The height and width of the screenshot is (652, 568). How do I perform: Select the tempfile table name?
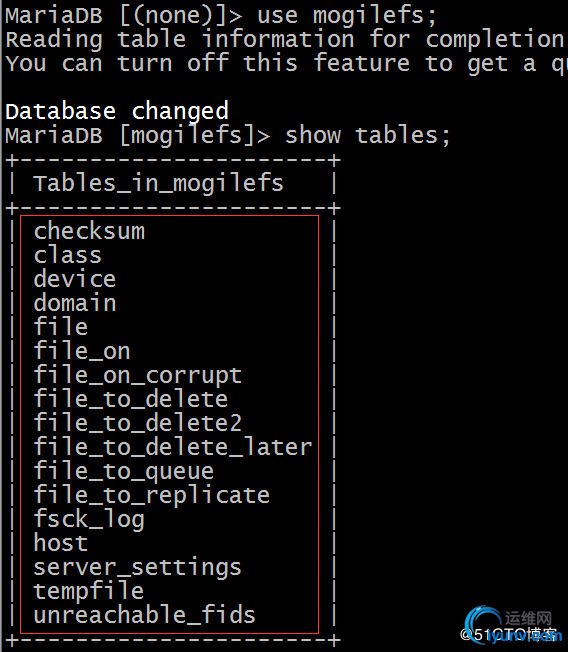point(89,592)
